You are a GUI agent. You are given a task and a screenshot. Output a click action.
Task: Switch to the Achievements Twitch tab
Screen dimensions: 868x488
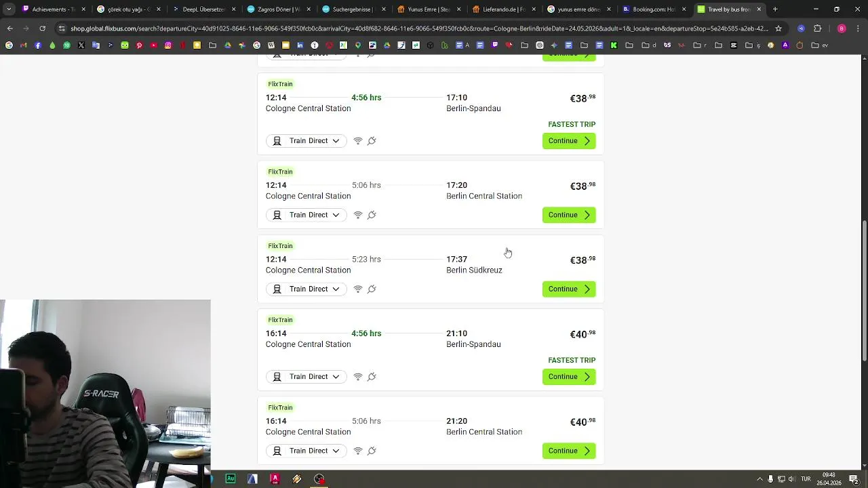click(54, 9)
